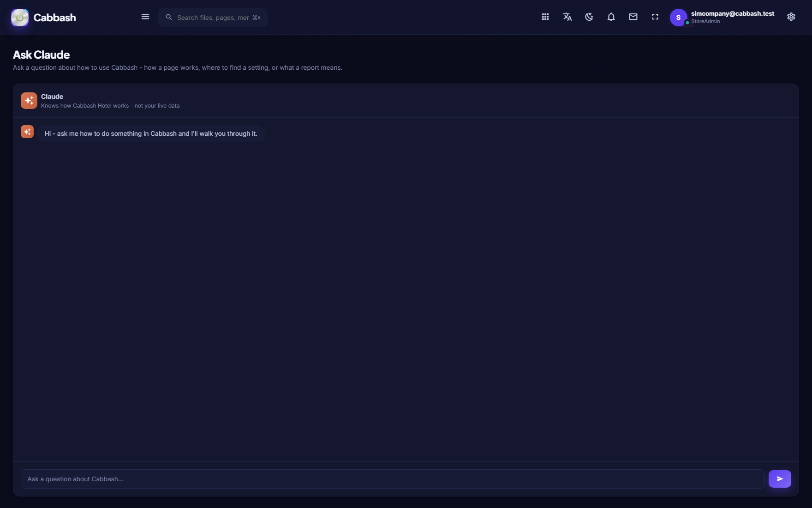Click the 'Claude' name in chat header
The height and width of the screenshot is (508, 812).
click(x=52, y=97)
